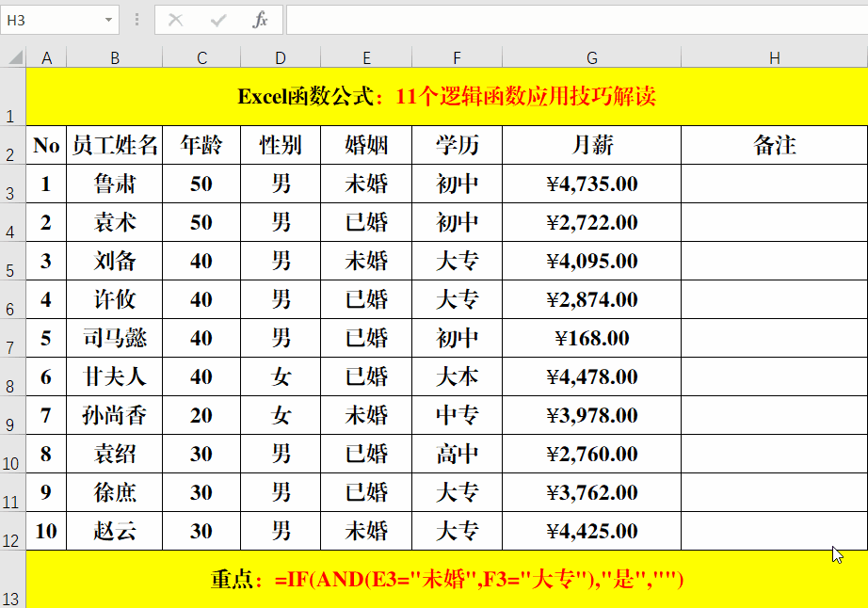Image resolution: width=868 pixels, height=608 pixels.
Task: Select the name cell '孙尚香'
Action: click(x=115, y=415)
